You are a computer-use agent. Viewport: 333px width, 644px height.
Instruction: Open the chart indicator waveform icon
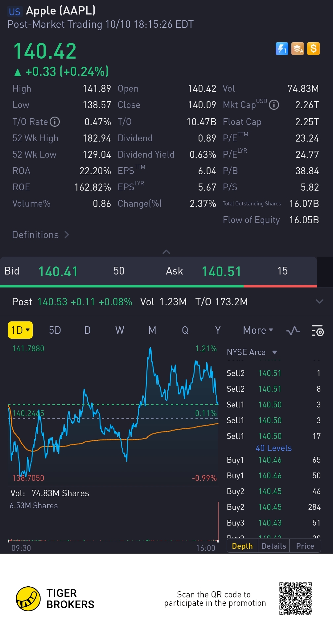coord(293,331)
